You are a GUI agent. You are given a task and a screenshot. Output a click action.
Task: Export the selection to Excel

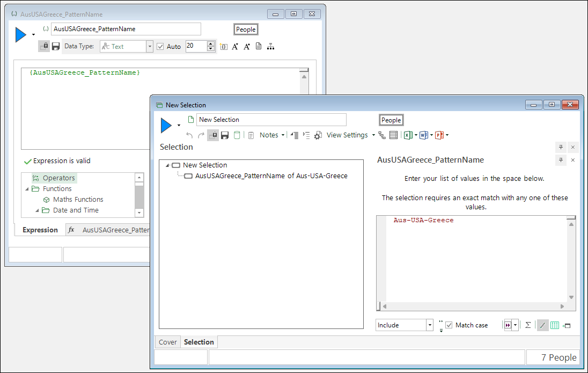pos(408,135)
